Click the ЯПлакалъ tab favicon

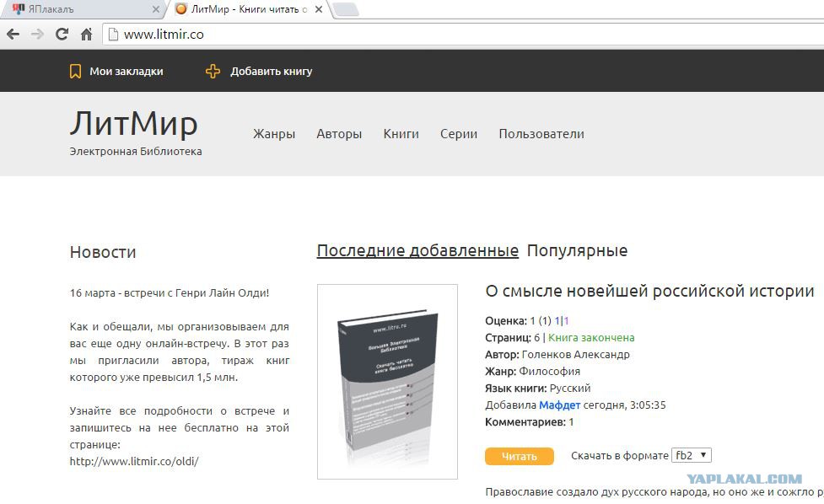point(19,9)
